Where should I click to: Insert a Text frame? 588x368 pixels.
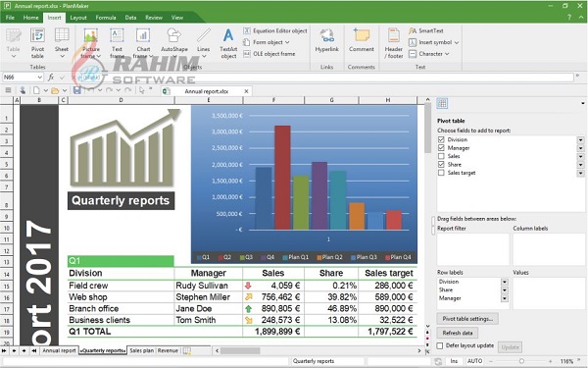pos(117,43)
